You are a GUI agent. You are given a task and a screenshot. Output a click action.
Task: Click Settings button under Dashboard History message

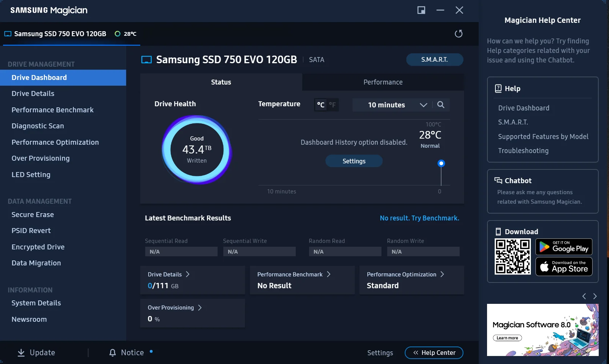pyautogui.click(x=354, y=161)
